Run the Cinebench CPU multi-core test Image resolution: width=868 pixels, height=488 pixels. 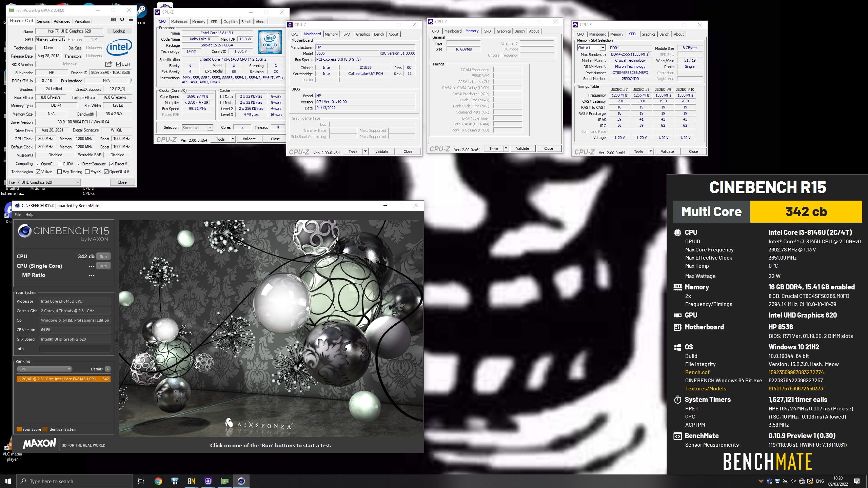pyautogui.click(x=103, y=257)
